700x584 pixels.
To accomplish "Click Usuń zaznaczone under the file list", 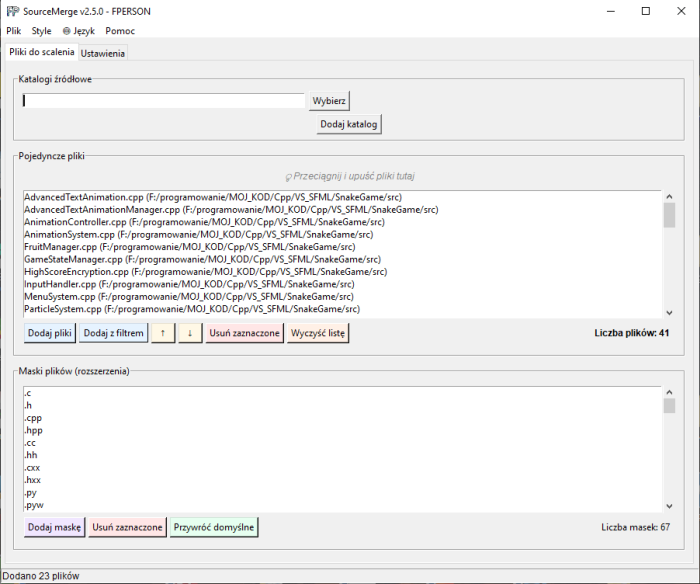I will 244,333.
